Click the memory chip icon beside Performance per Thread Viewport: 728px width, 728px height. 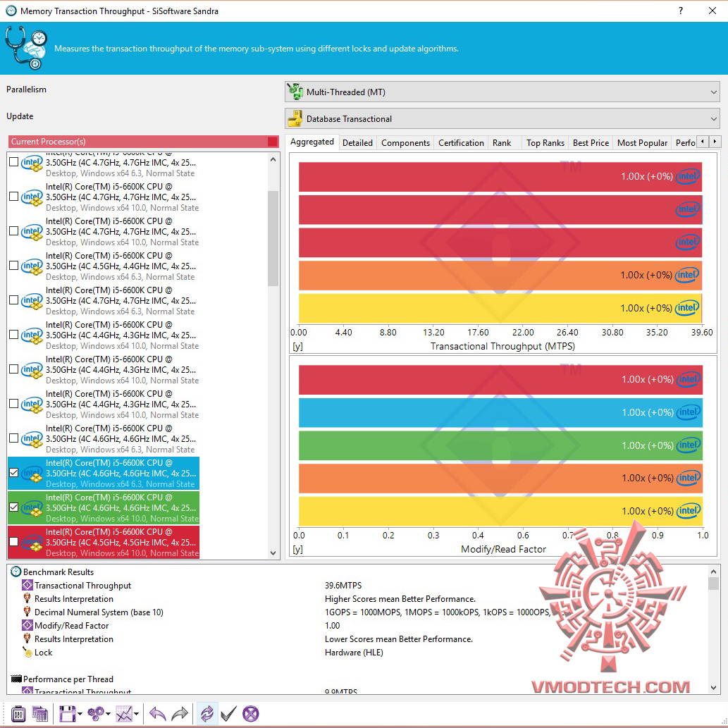[x=16, y=679]
